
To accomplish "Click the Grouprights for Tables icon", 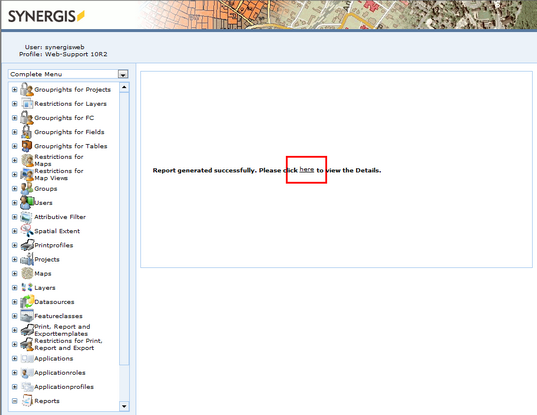I will [x=27, y=146].
